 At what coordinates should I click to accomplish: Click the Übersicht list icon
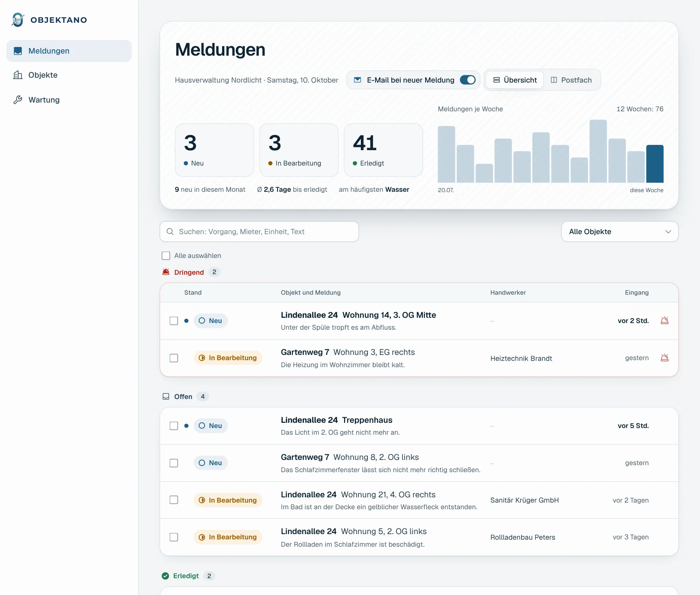point(496,80)
